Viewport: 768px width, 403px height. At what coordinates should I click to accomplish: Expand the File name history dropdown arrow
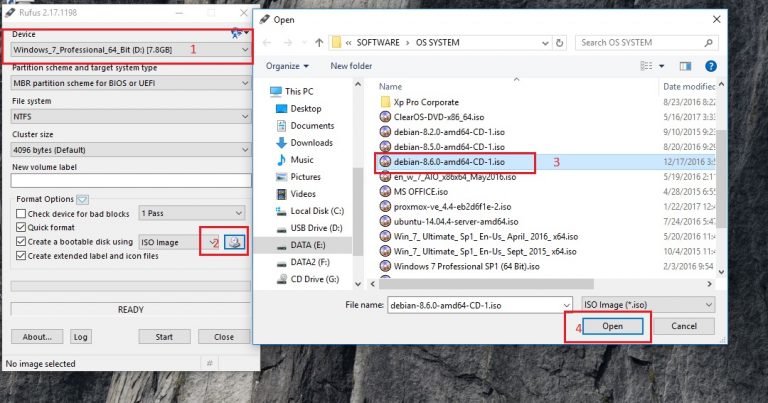tap(567, 305)
